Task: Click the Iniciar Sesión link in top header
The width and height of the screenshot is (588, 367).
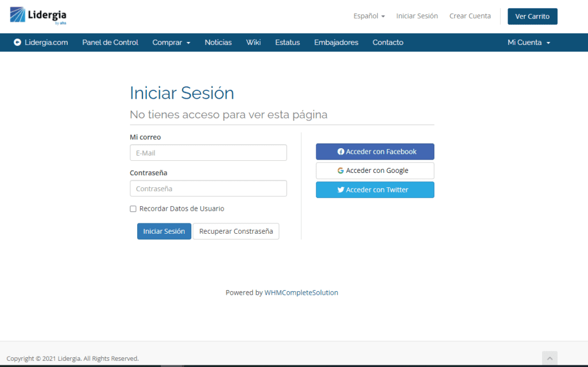Action: pyautogui.click(x=417, y=16)
